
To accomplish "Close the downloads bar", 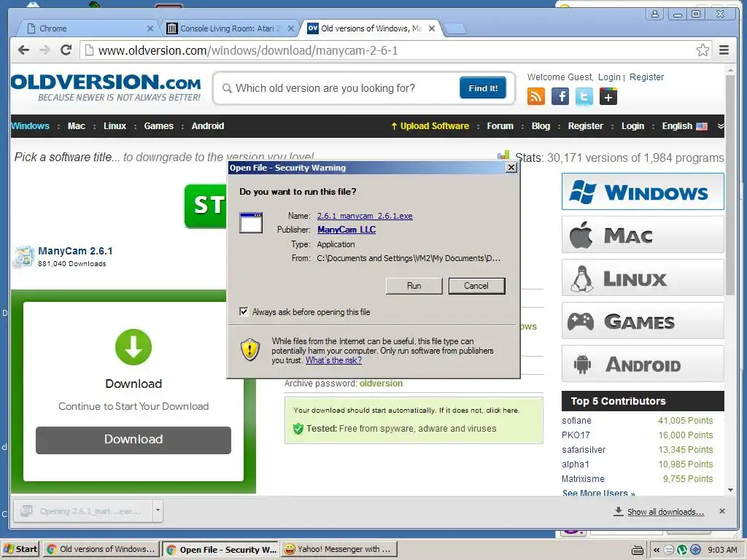I will click(722, 511).
